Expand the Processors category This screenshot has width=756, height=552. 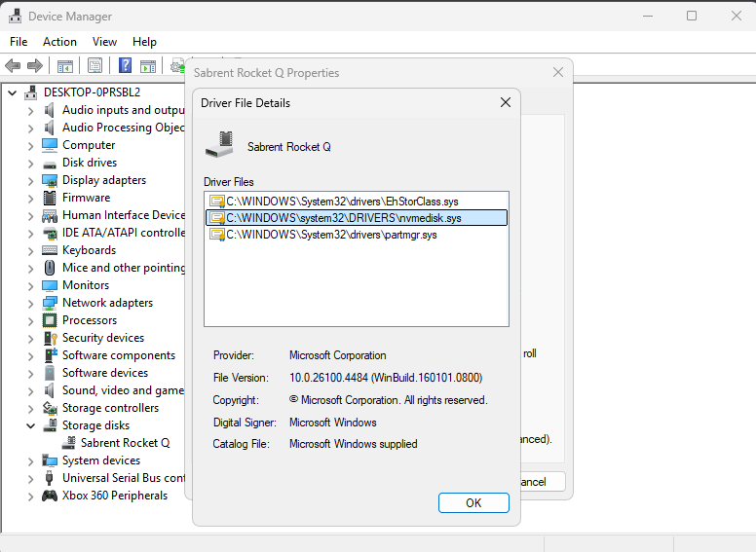click(x=31, y=320)
